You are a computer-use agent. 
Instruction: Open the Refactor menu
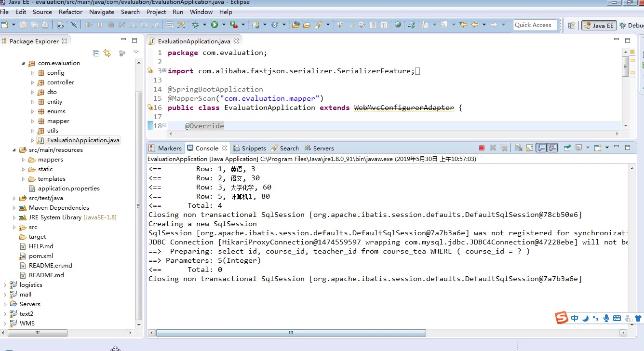70,12
